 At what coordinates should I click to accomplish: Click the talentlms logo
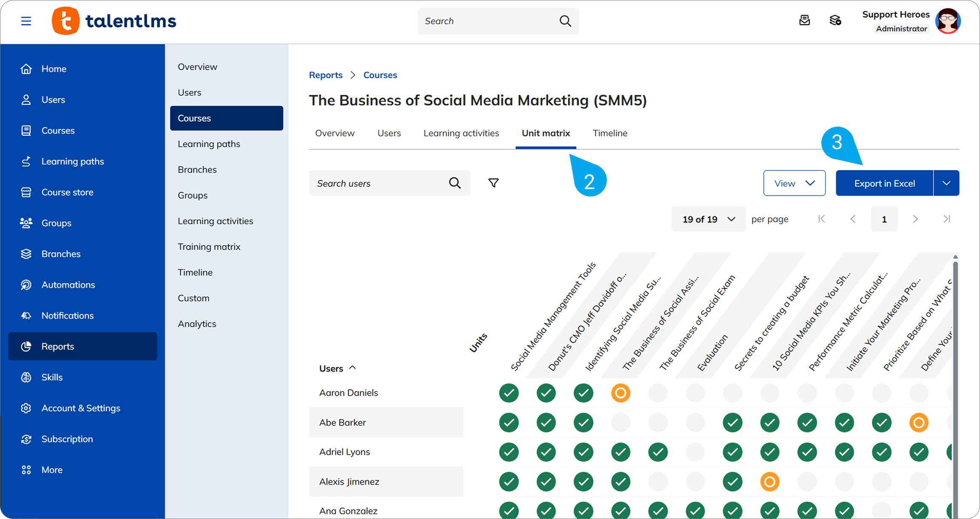click(x=114, y=21)
